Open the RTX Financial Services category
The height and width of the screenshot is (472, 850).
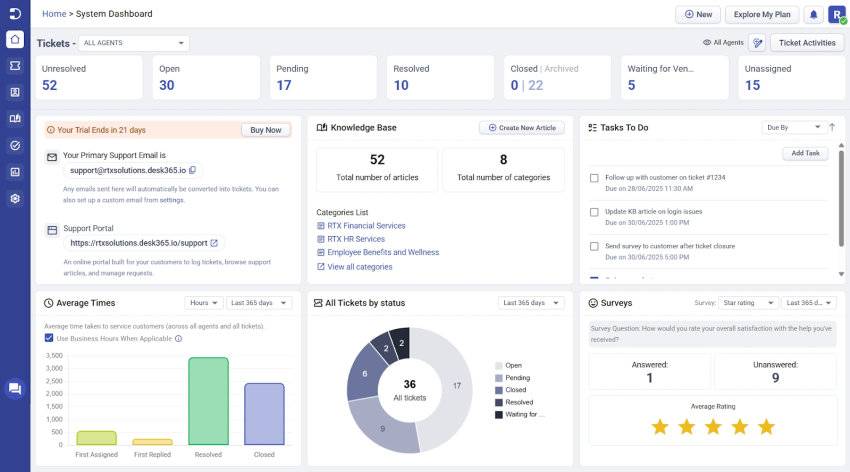[x=366, y=226]
